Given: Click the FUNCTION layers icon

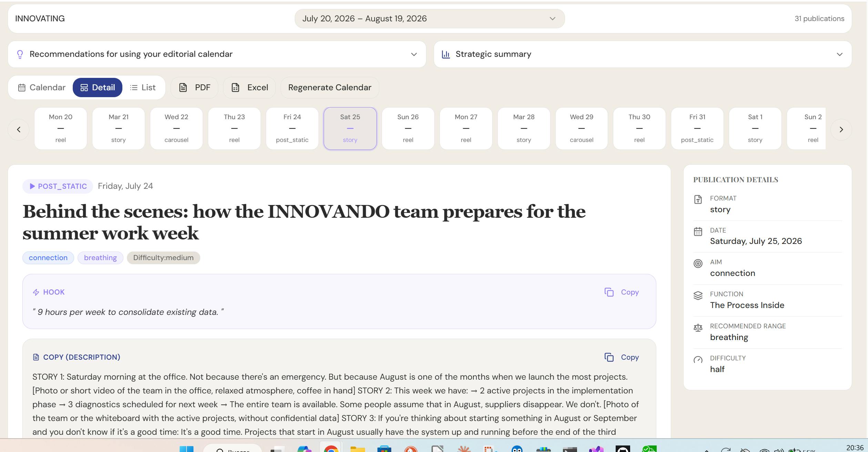Looking at the screenshot, I should tap(698, 296).
